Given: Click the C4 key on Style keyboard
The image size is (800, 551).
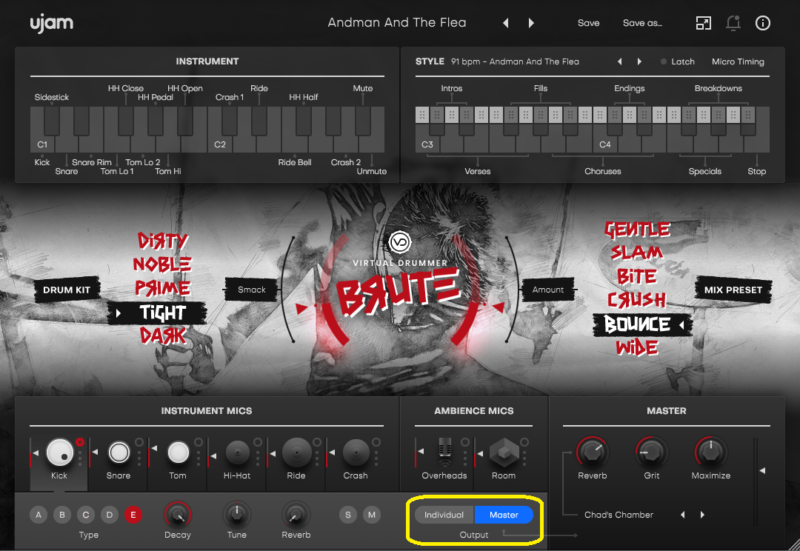Looking at the screenshot, I should click(x=605, y=144).
